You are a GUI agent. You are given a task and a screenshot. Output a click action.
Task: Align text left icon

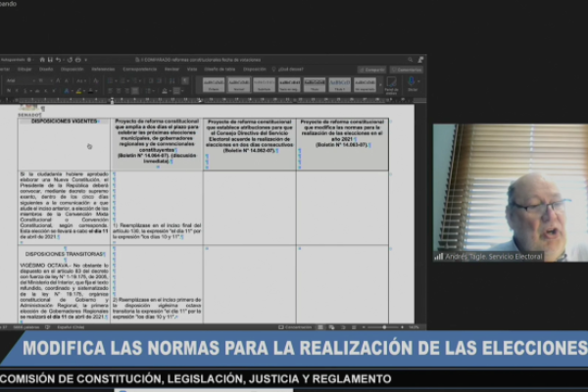(x=111, y=91)
